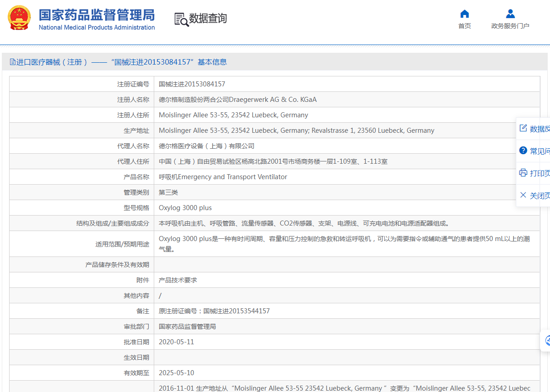Click the question mark icon for 常见问题

(523, 151)
